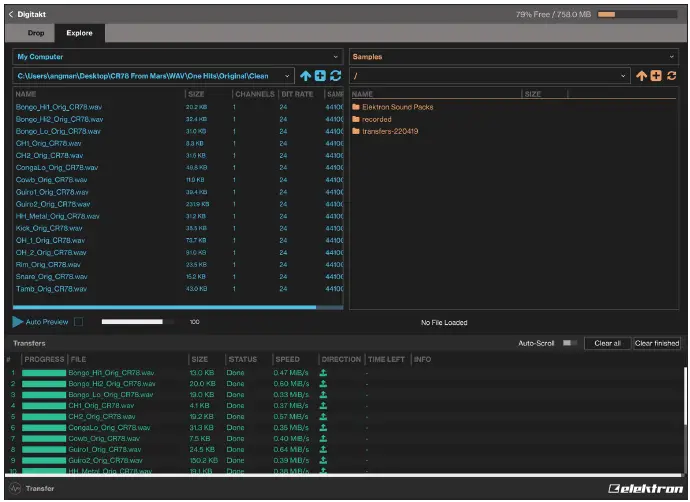Create new folder in Samples browser
This screenshot has height=502, width=690.
(x=656, y=76)
